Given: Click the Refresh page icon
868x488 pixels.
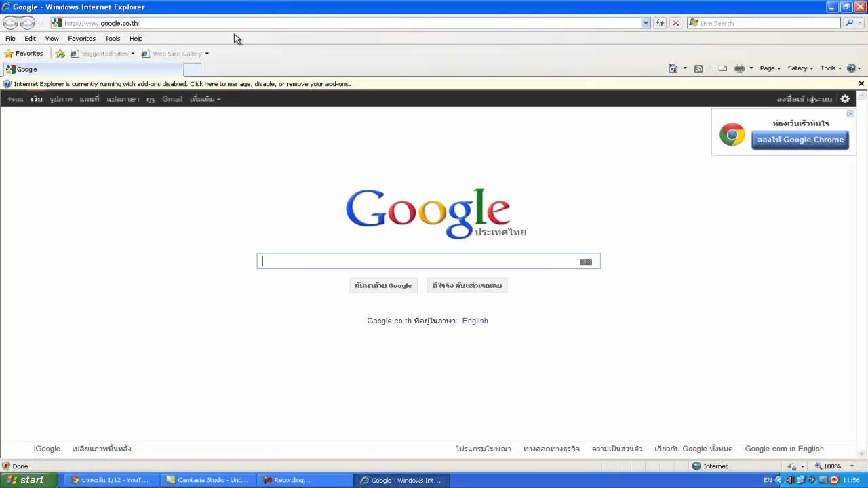Looking at the screenshot, I should point(660,23).
